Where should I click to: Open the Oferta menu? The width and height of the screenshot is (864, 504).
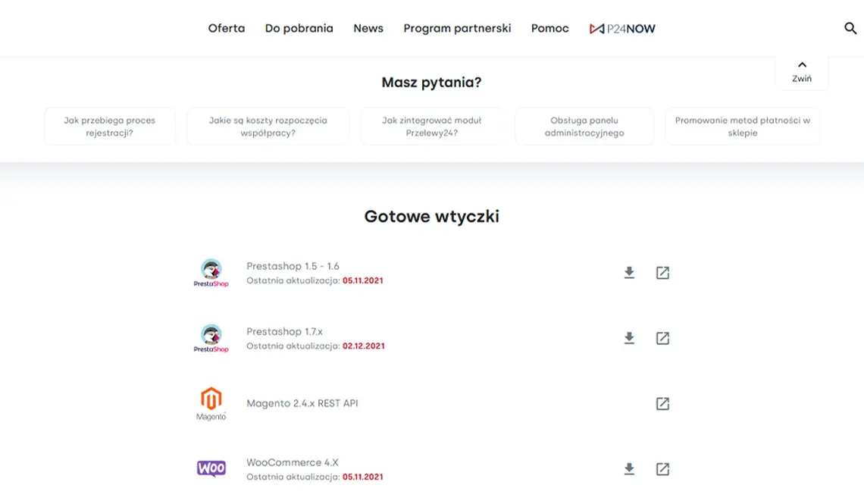point(227,28)
